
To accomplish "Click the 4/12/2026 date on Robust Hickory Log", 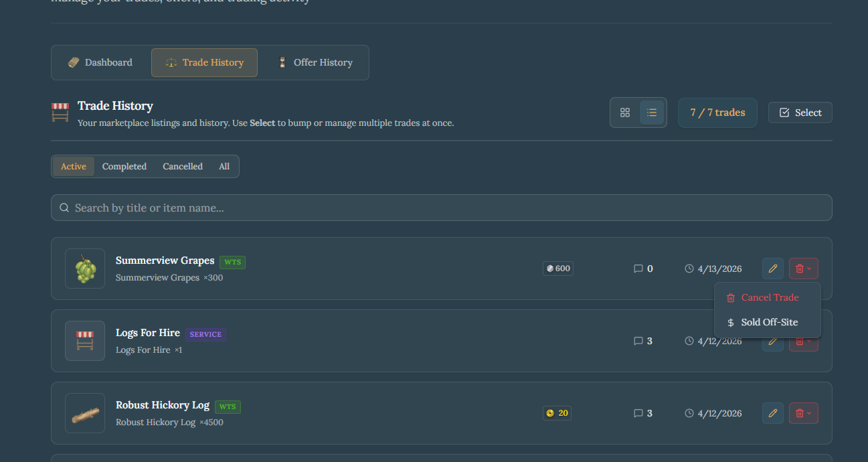I will [719, 413].
